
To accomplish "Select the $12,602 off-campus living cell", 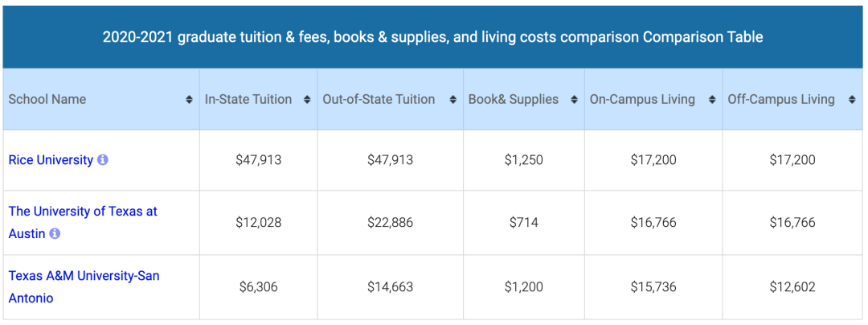I will [x=792, y=287].
